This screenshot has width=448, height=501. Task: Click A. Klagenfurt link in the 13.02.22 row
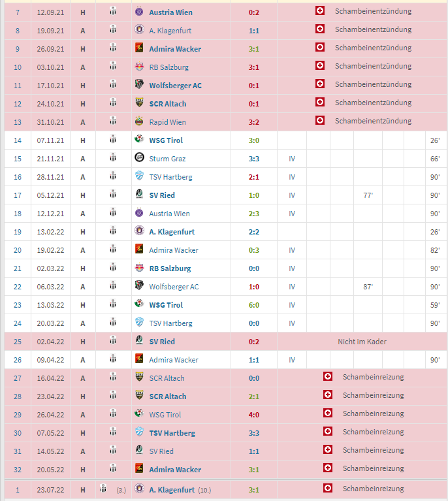click(172, 232)
